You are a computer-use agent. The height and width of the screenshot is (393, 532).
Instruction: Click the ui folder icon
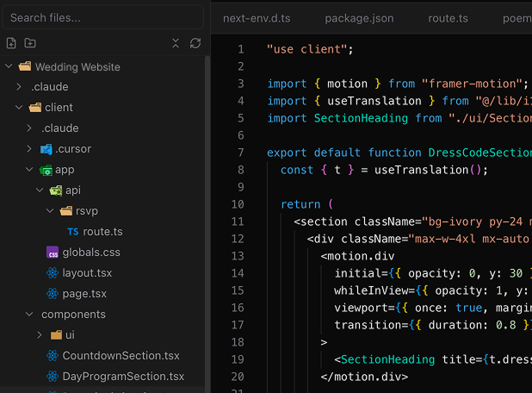point(56,335)
